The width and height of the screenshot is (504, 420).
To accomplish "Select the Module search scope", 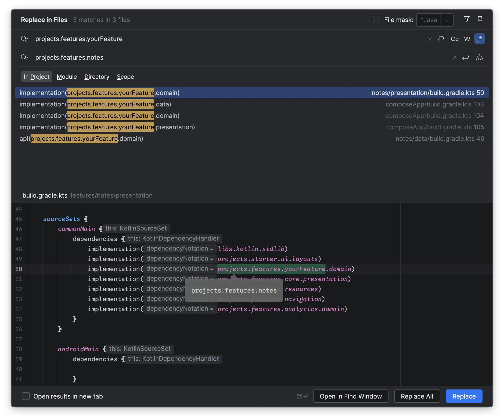I will (67, 77).
